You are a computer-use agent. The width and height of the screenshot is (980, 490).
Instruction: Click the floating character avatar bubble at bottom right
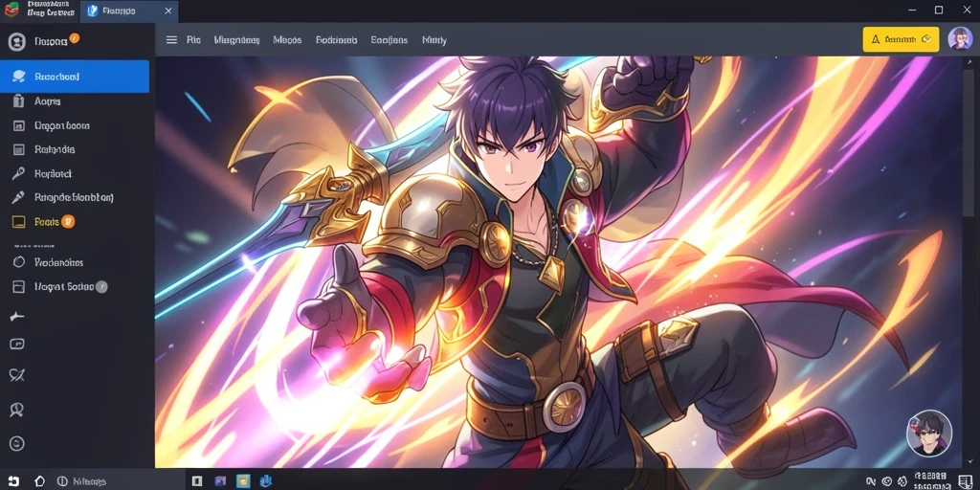tap(929, 434)
